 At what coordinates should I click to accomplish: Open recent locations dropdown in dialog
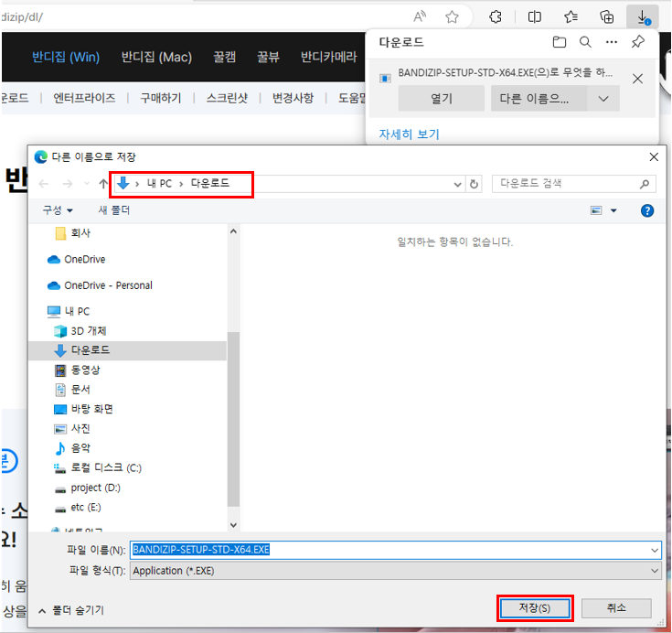pos(87,184)
